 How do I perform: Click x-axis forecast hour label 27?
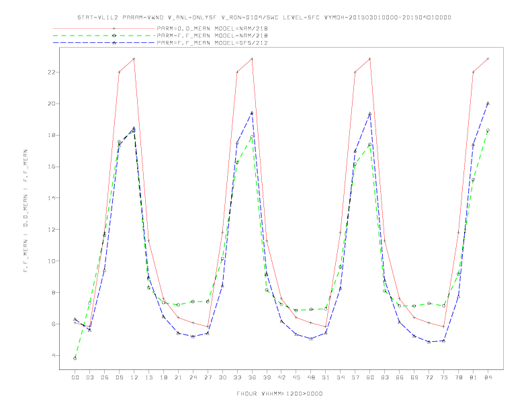pyautogui.click(x=208, y=377)
